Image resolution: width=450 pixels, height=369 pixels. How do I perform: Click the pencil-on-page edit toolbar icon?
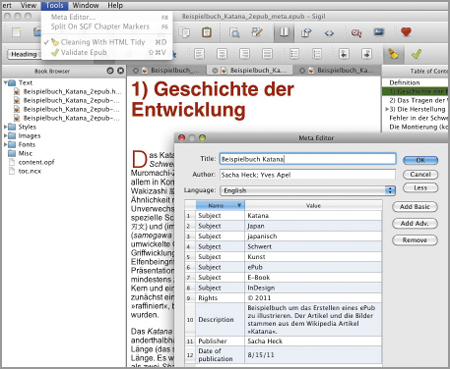(x=257, y=32)
